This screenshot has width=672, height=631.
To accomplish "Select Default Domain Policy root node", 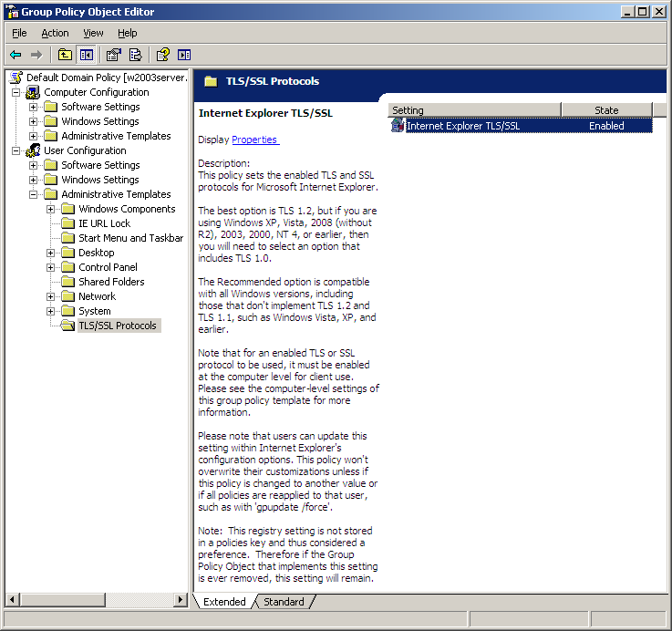I will 107,78.
